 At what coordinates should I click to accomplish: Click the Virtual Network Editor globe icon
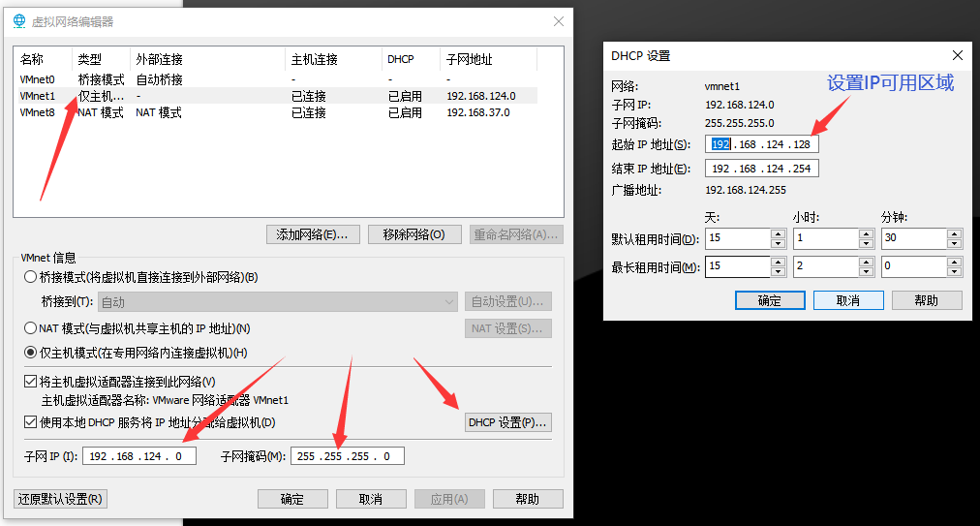pos(19,21)
